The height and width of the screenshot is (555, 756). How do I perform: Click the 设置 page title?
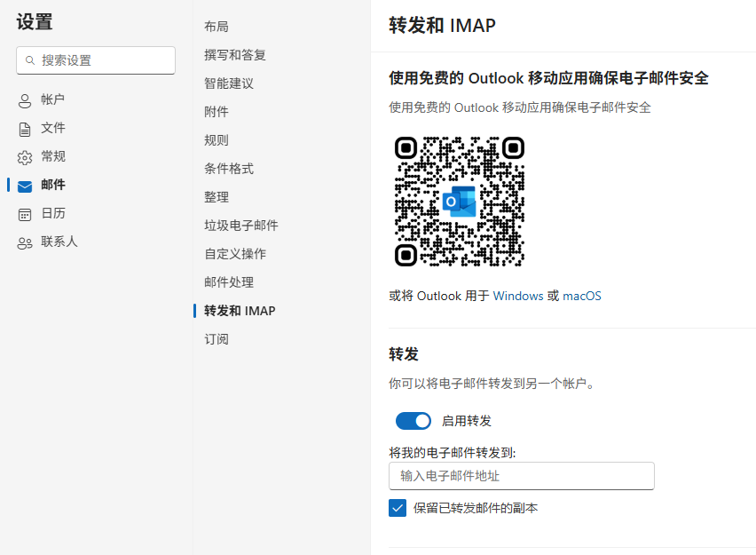click(35, 22)
